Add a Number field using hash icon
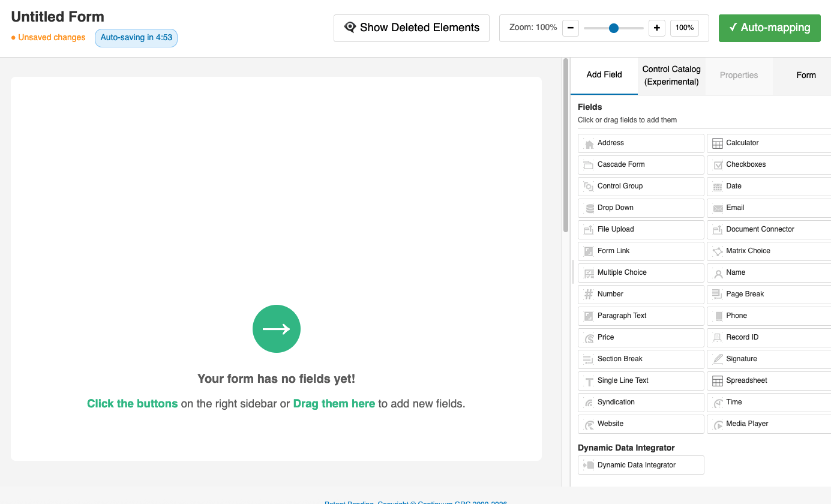 [x=589, y=295]
